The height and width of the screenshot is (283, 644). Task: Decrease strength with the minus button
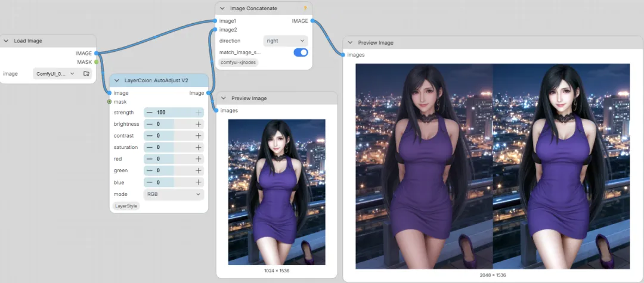(x=150, y=113)
